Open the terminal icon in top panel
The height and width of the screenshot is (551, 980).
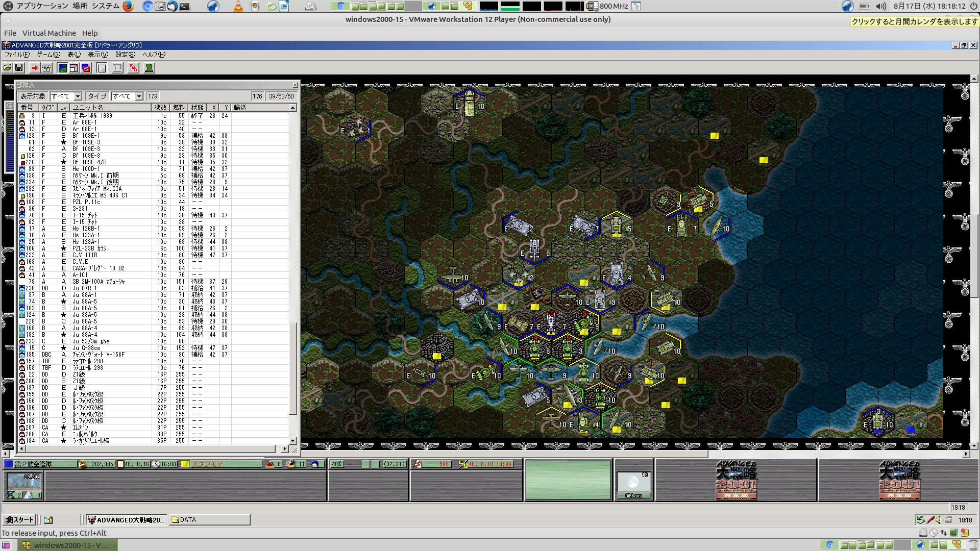(185, 6)
